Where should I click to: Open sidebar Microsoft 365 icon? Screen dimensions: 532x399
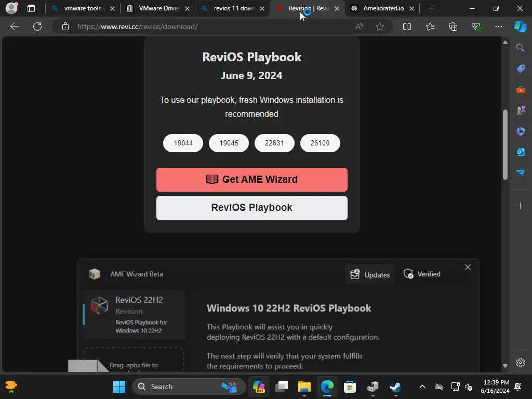tap(521, 131)
